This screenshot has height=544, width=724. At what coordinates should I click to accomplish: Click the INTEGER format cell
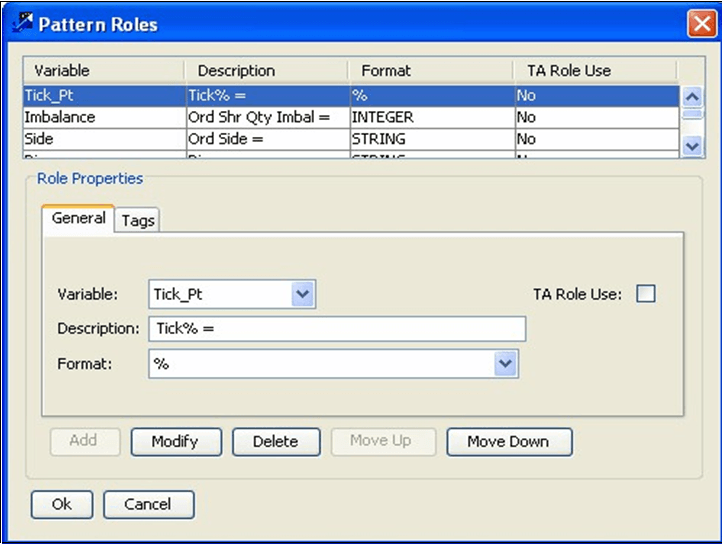[433, 117]
